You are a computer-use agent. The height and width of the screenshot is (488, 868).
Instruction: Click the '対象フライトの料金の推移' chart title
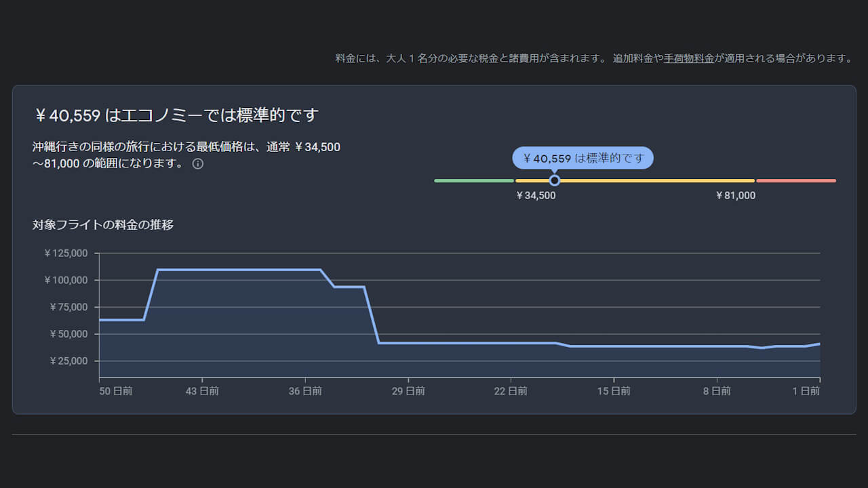[103, 225]
